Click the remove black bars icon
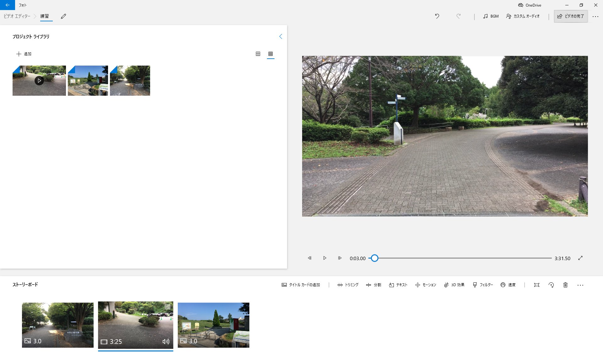 (537, 285)
